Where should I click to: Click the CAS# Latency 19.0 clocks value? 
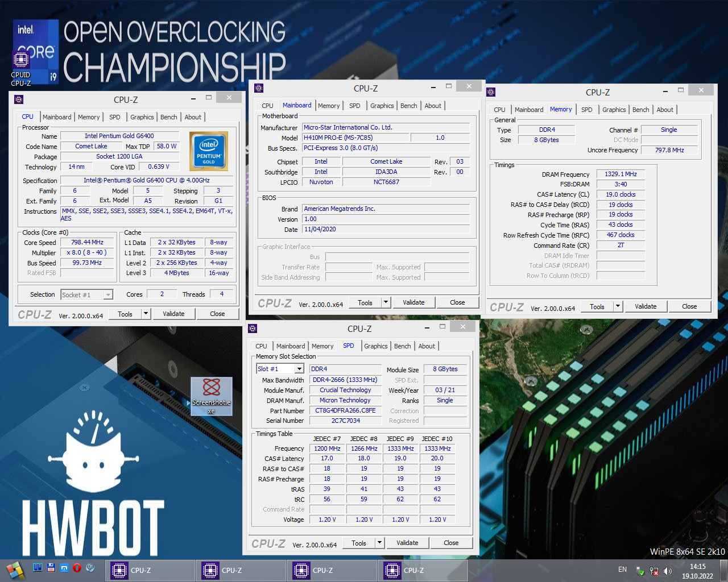click(620, 194)
